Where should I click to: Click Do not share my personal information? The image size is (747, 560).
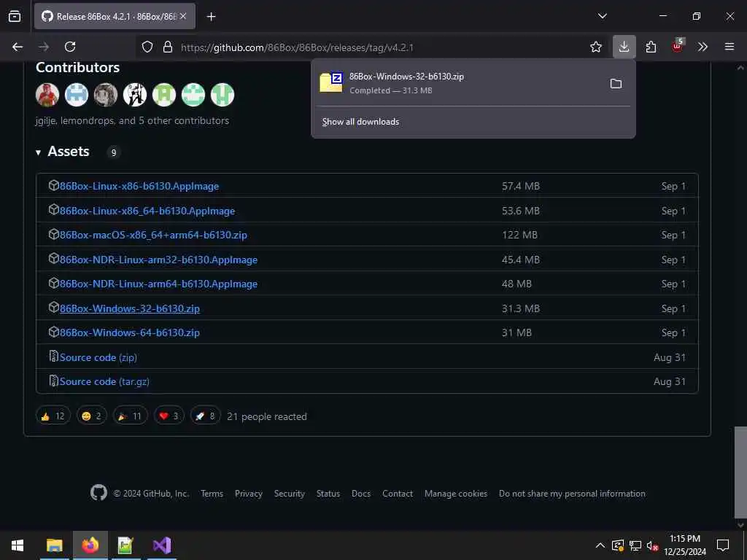[x=572, y=494]
